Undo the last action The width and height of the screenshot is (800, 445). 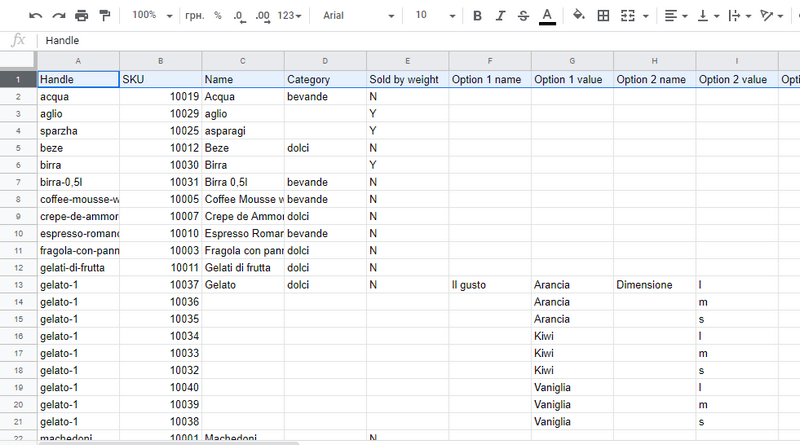35,16
